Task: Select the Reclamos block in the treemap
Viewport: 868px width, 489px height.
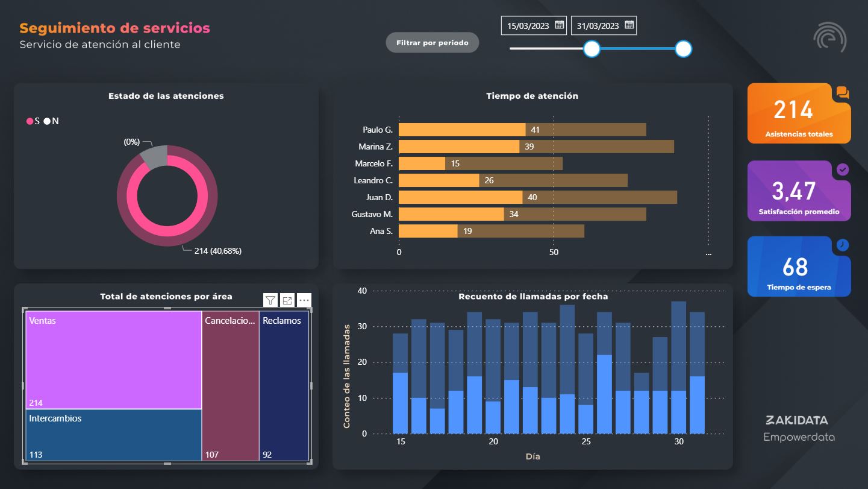Action: click(284, 386)
